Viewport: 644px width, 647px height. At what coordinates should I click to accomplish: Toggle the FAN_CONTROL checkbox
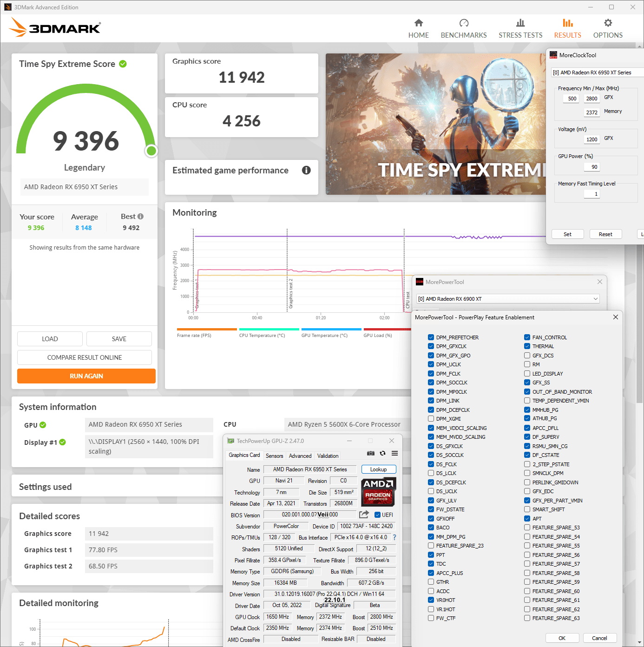tap(527, 337)
